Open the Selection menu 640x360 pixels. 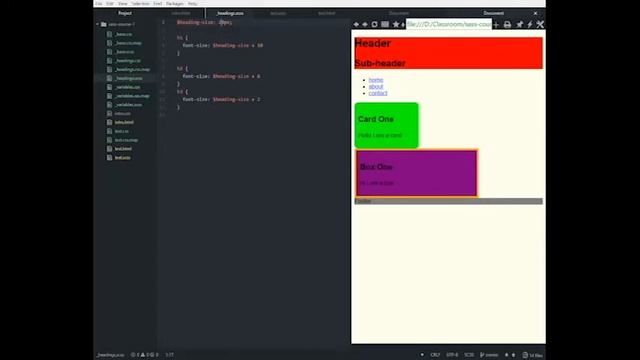pos(140,4)
